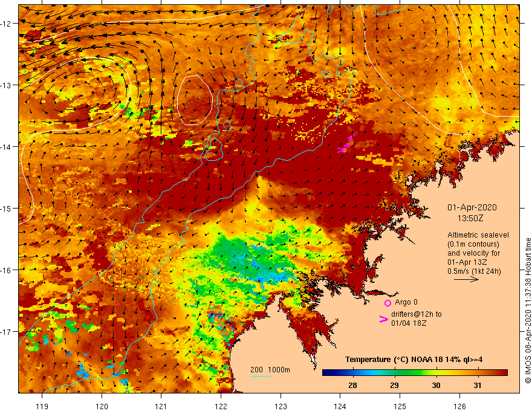This screenshot has height=411, width=532.
Task: Click the Argo 0 magenta circle symbol
Action: point(388,303)
